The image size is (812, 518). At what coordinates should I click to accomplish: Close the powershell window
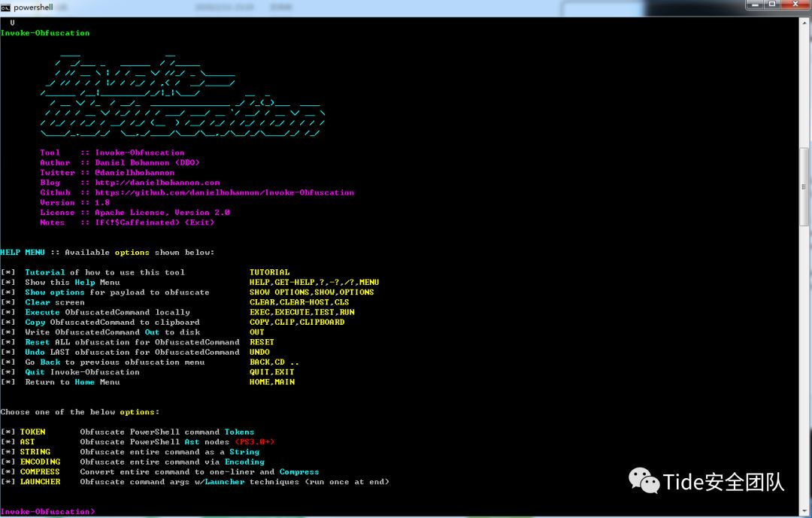point(795,5)
